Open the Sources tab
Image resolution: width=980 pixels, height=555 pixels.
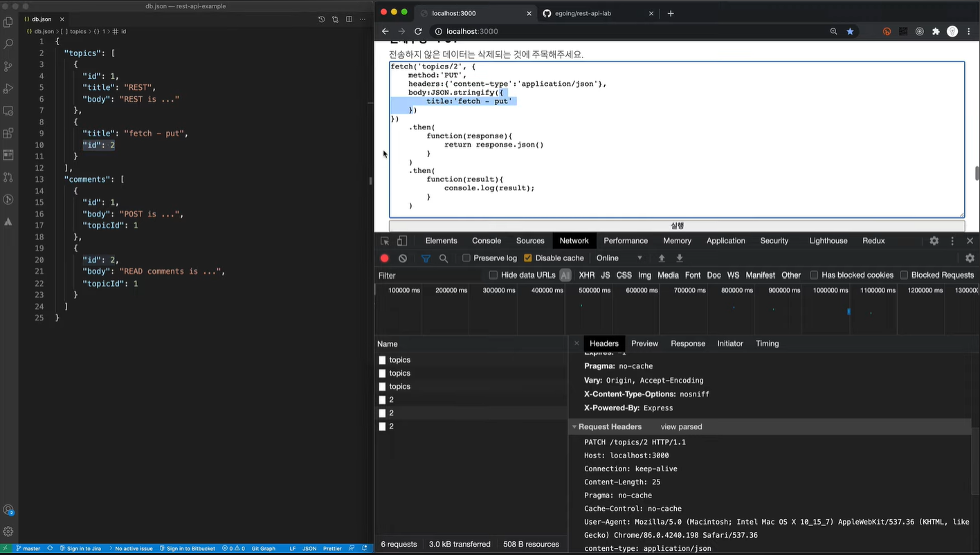(x=530, y=241)
